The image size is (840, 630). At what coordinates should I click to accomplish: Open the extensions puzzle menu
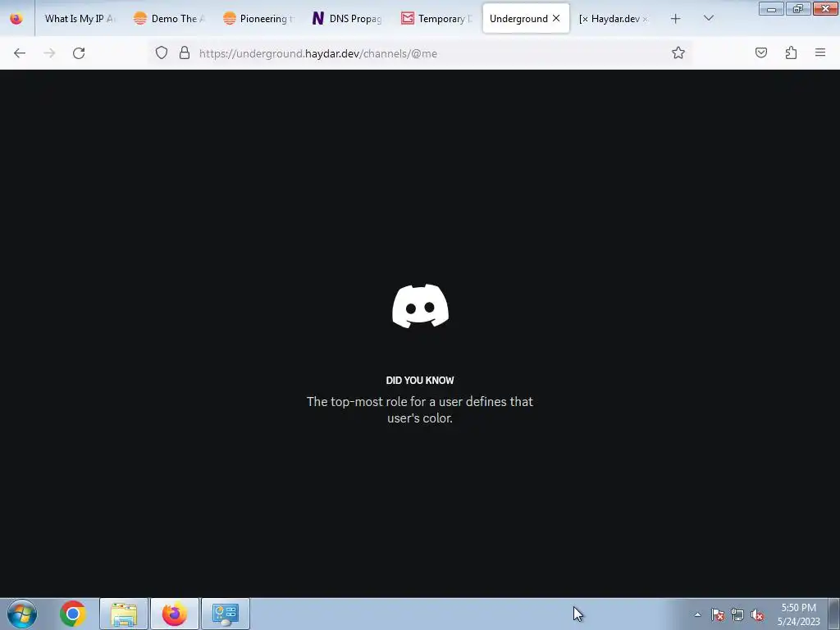coord(792,52)
